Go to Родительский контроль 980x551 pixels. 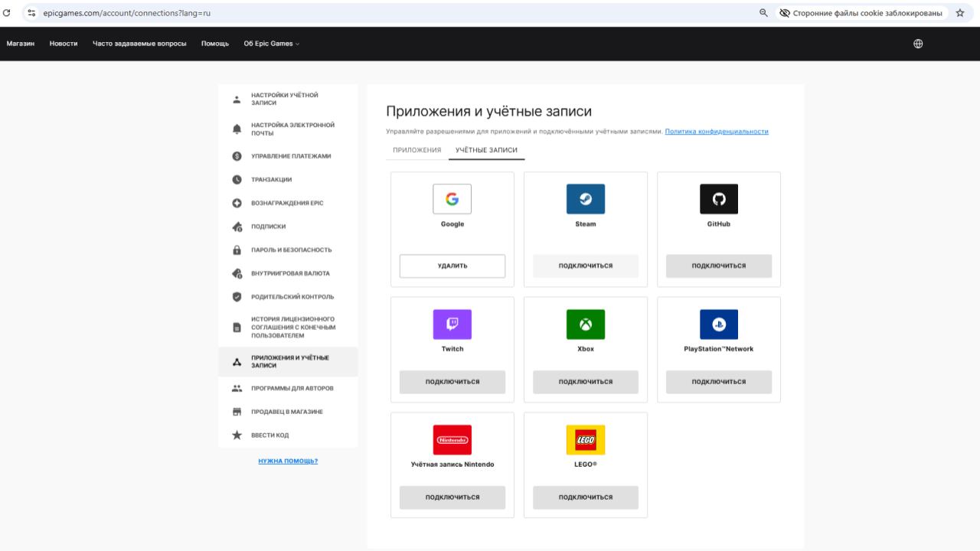point(288,297)
